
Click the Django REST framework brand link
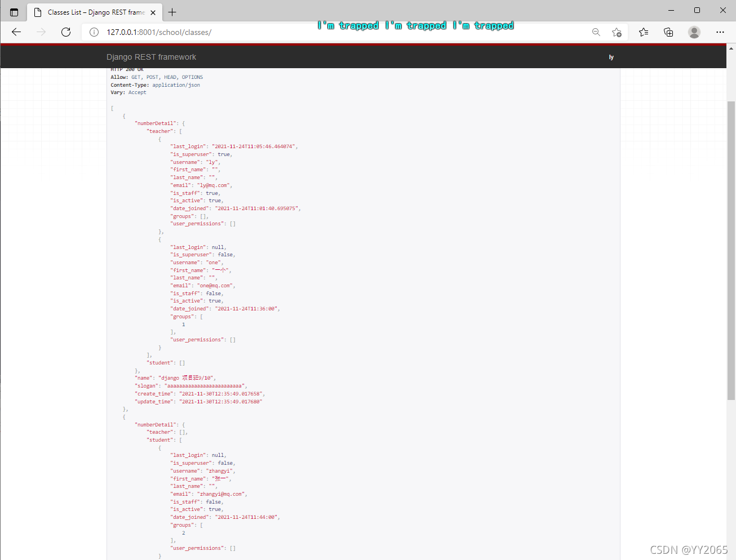151,57
